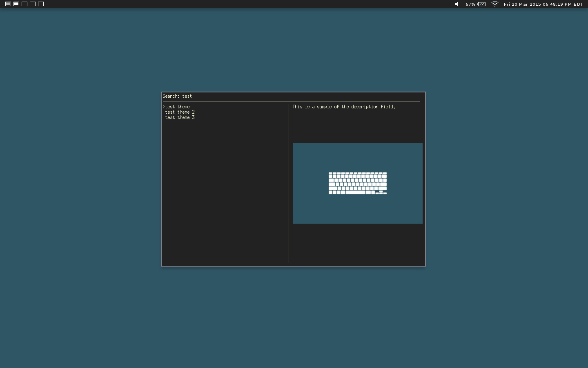
Task: Switch to the first workspace indicator
Action: click(8, 4)
